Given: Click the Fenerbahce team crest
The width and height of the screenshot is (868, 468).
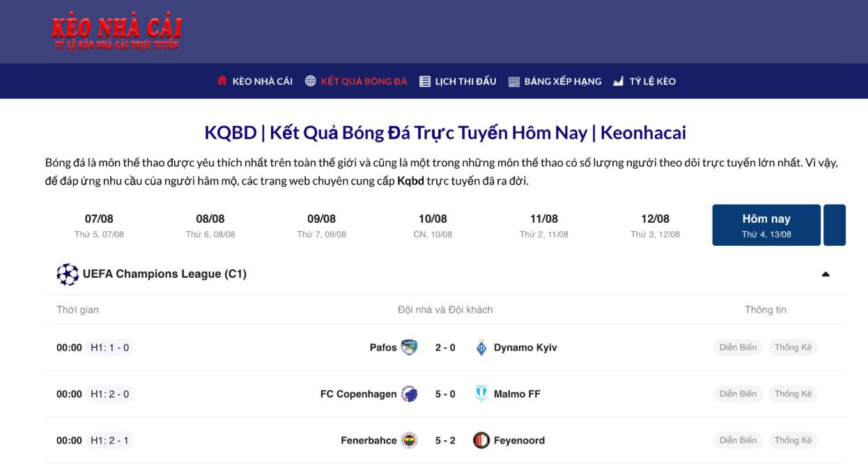Looking at the screenshot, I should (x=409, y=440).
